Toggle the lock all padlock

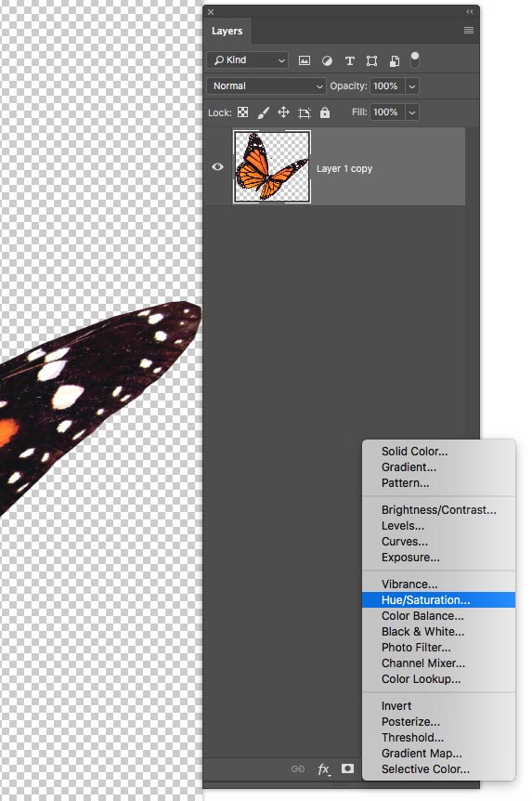325,112
